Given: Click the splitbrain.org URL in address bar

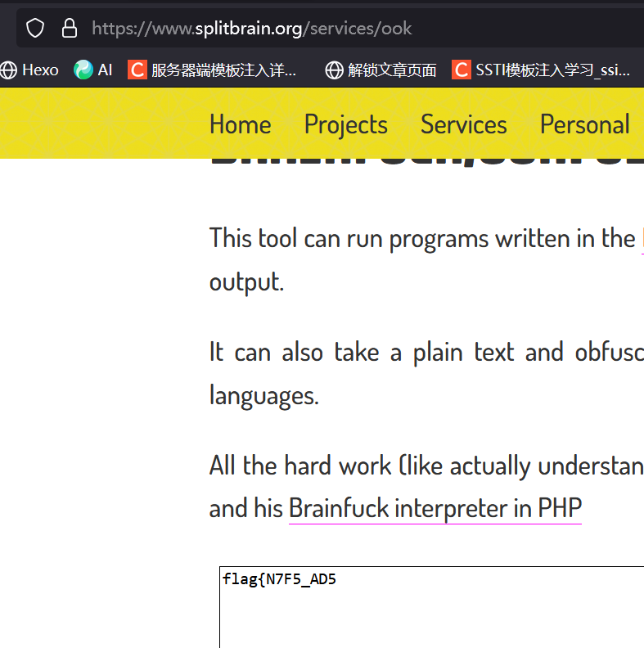Looking at the screenshot, I should tap(252, 29).
